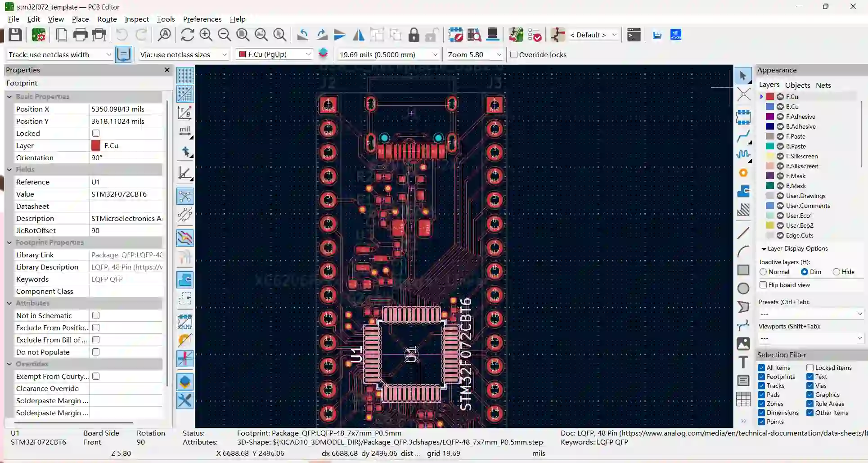
Task: Toggle the Locked checkbox
Action: coord(96,133)
